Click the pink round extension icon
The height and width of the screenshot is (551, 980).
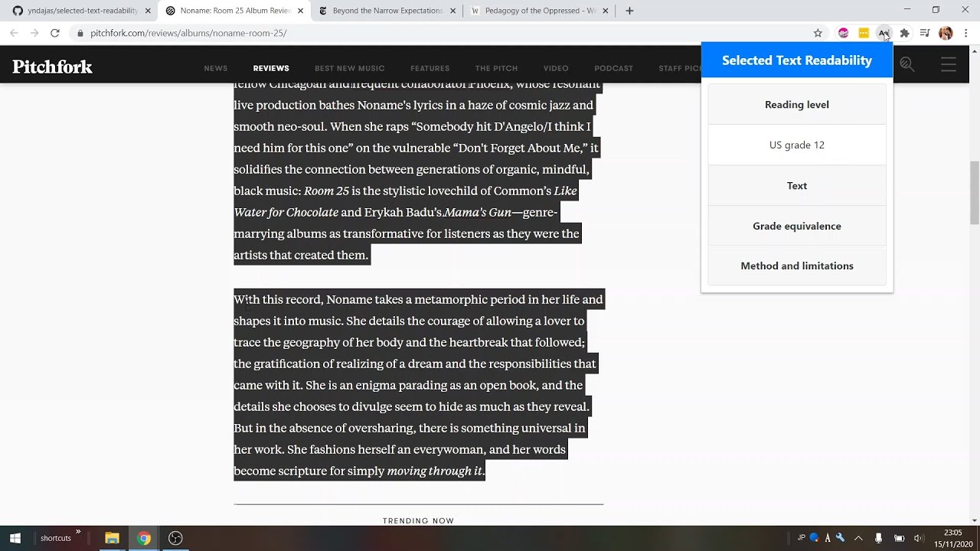(x=843, y=33)
